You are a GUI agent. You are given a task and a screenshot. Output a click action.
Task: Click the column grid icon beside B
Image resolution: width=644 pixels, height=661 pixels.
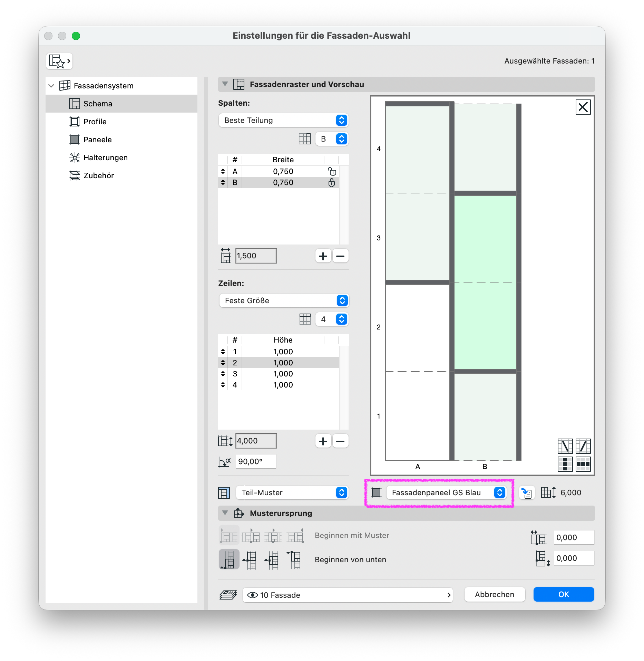(305, 139)
